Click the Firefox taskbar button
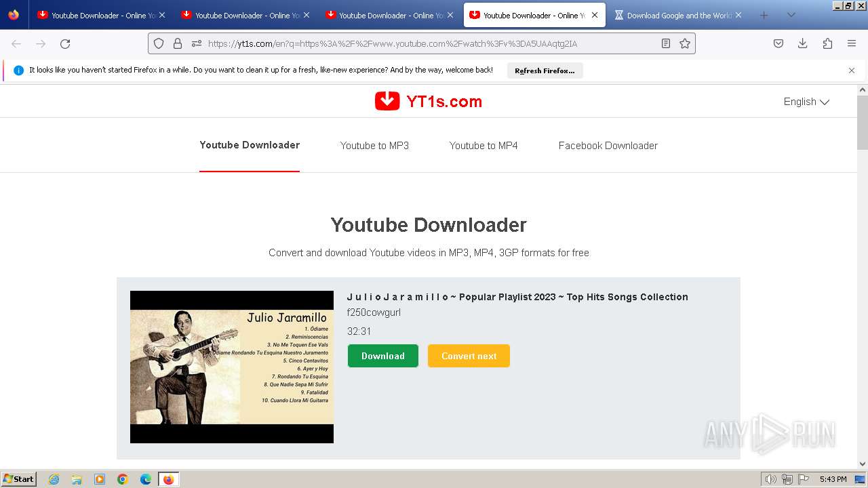868x488 pixels. 168,479
